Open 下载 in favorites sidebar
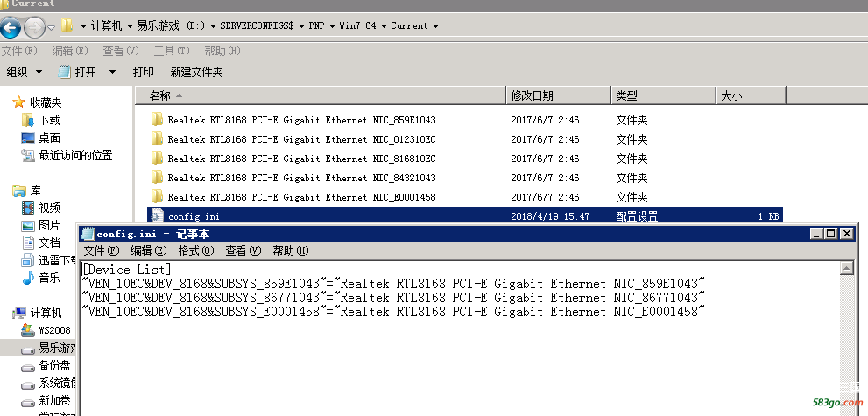Viewport: 868px width, 416px height. click(x=49, y=120)
